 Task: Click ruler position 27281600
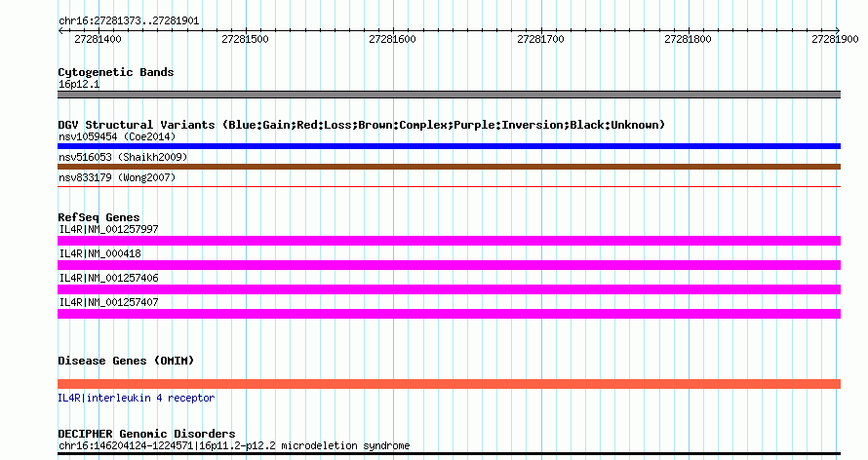tap(392, 39)
